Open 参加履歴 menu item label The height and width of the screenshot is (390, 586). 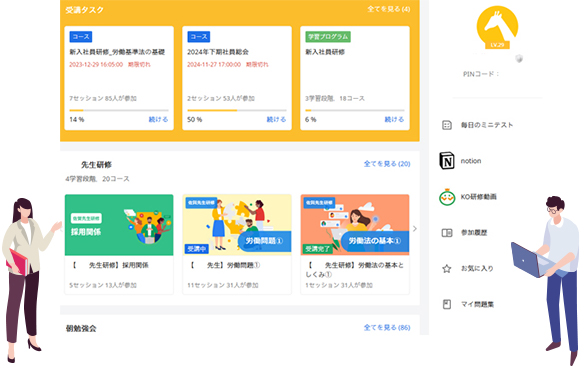(474, 233)
